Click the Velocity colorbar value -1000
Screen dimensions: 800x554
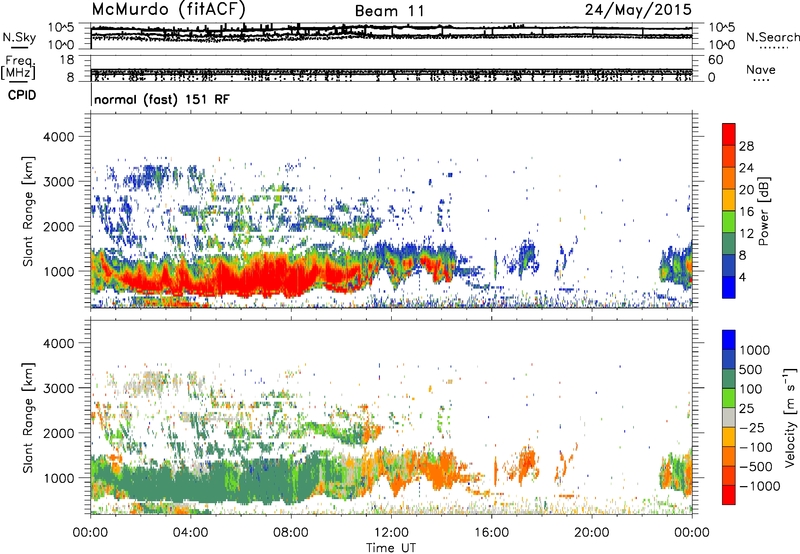tap(759, 486)
